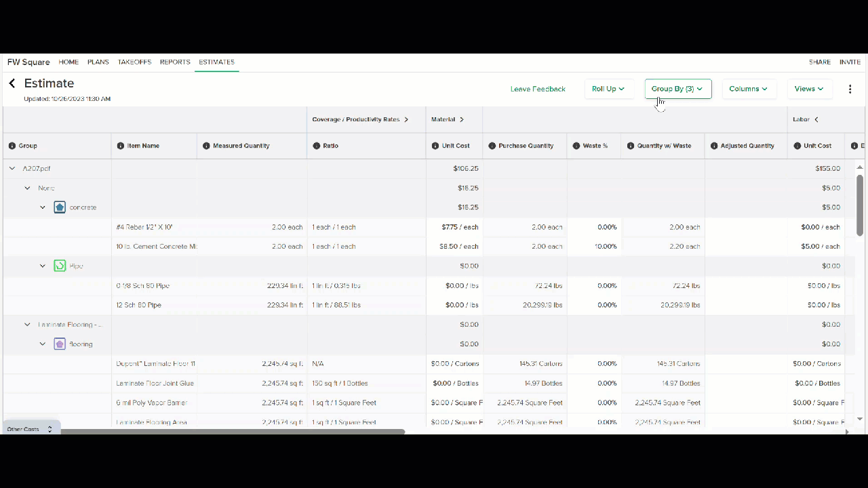
Task: Open the three-dot more options menu
Action: coord(850,89)
